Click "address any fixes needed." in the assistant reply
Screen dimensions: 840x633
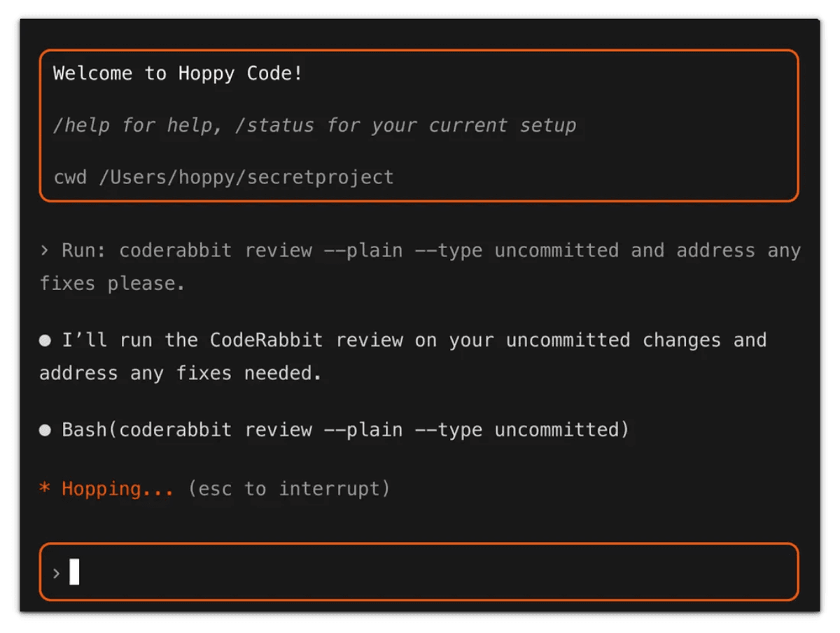[180, 373]
